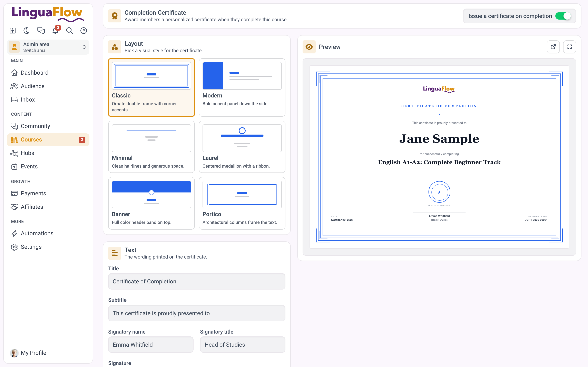Expand preview to fullscreen
Screen dimensions: 588x367
(570, 47)
